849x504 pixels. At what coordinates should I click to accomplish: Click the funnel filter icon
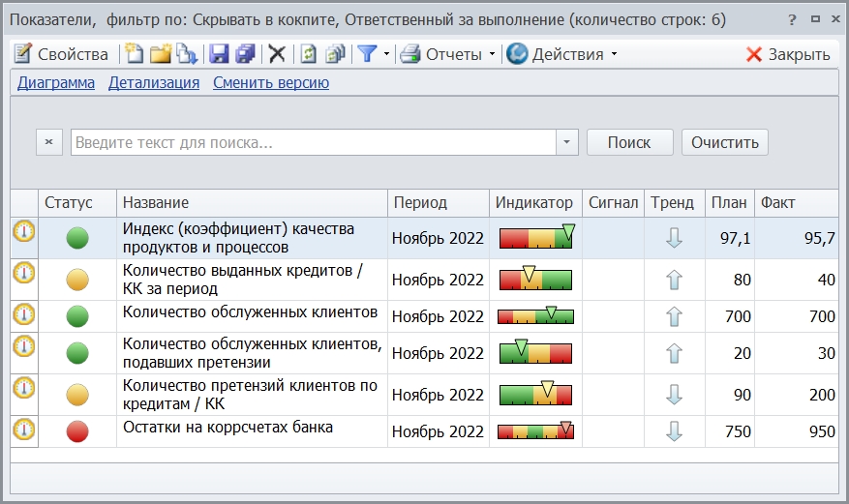pos(367,54)
